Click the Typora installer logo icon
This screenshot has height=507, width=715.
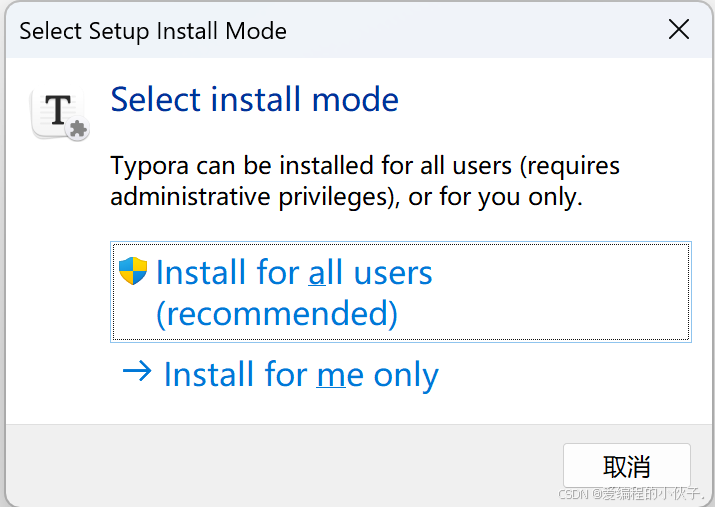click(x=59, y=112)
